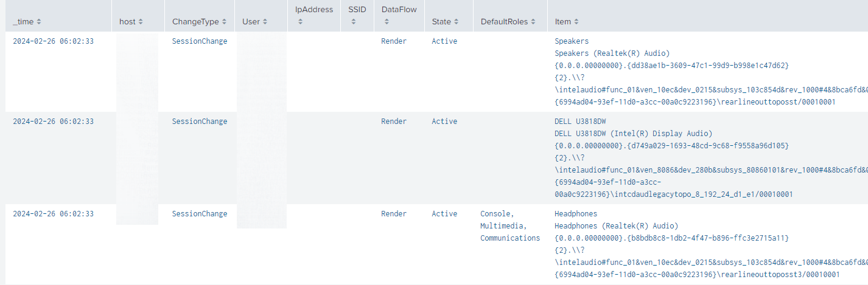
Task: Click SessionChange value in the first row
Action: (200, 41)
